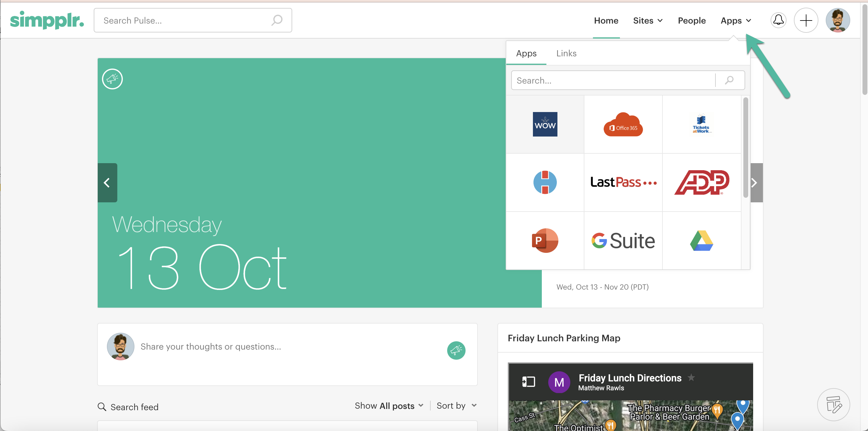This screenshot has height=431, width=868.
Task: Switch to the Links tab
Action: 566,53
